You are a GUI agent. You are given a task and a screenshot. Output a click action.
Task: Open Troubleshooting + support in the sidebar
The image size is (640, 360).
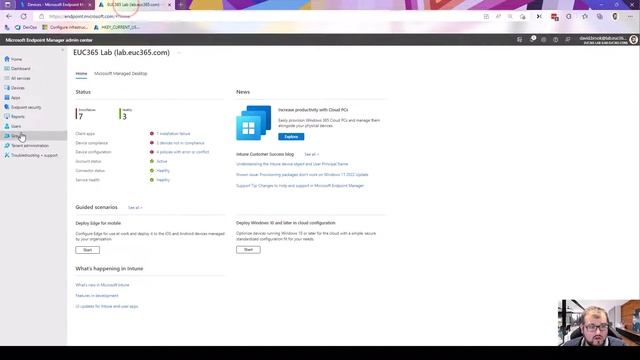[34, 155]
